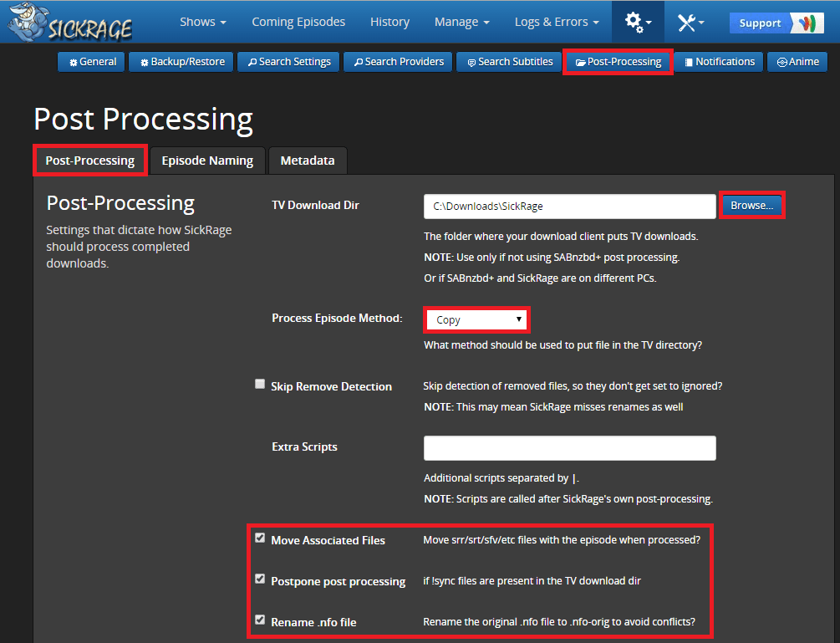Viewport: 840px width, 643px height.
Task: Switch to the Metadata tab
Action: 308,161
